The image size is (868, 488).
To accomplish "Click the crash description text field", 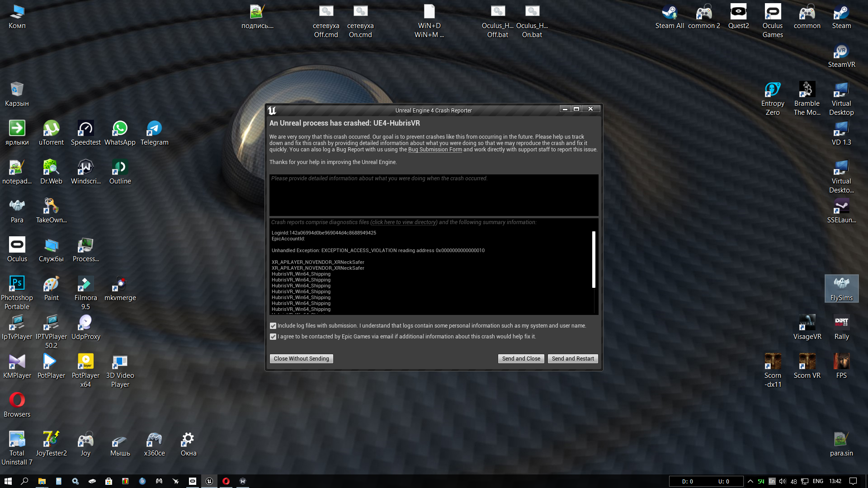I will [434, 195].
